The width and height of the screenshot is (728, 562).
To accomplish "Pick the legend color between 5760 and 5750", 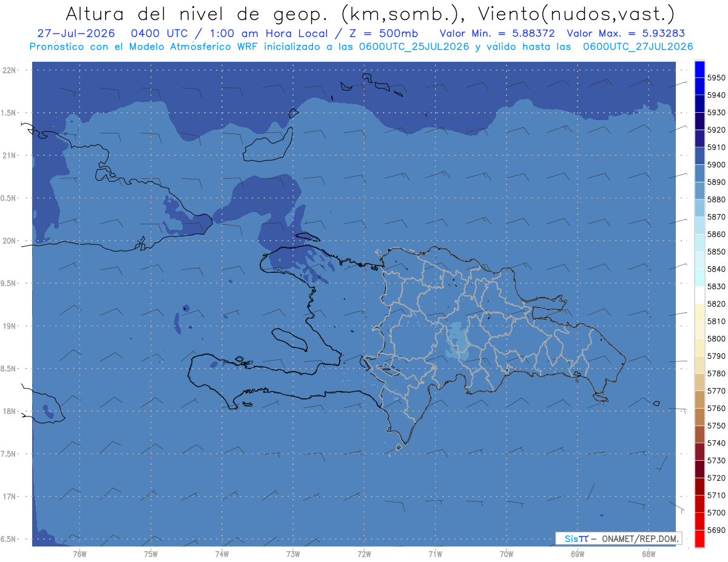I will (x=699, y=416).
